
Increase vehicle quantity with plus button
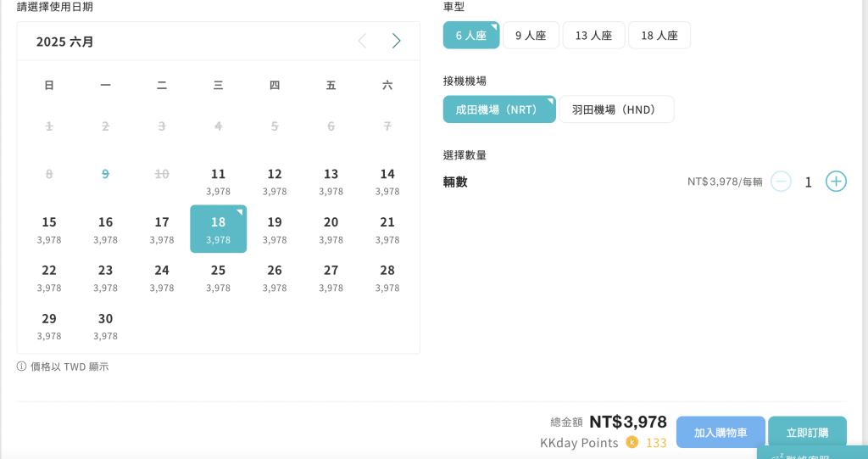[x=836, y=182]
